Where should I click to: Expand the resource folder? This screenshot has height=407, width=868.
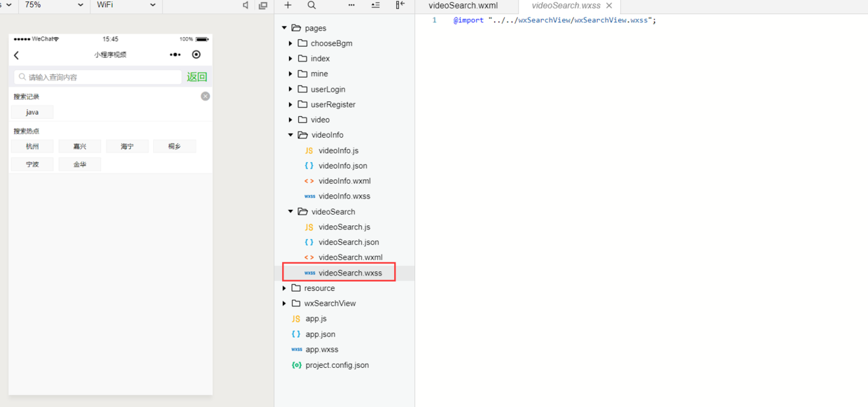click(284, 288)
